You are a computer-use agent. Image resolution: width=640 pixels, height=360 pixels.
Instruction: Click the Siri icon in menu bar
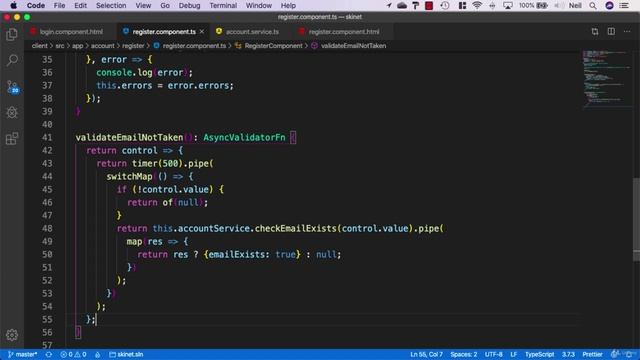(609, 5)
